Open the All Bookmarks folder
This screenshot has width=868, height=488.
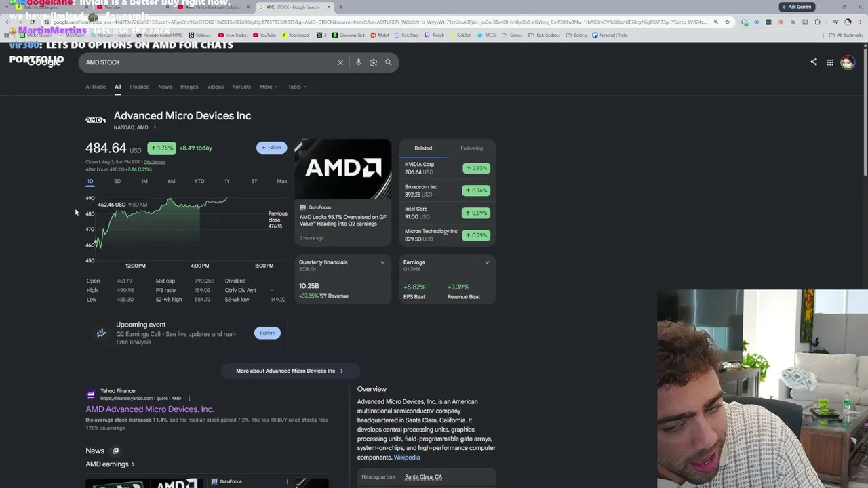click(x=846, y=35)
